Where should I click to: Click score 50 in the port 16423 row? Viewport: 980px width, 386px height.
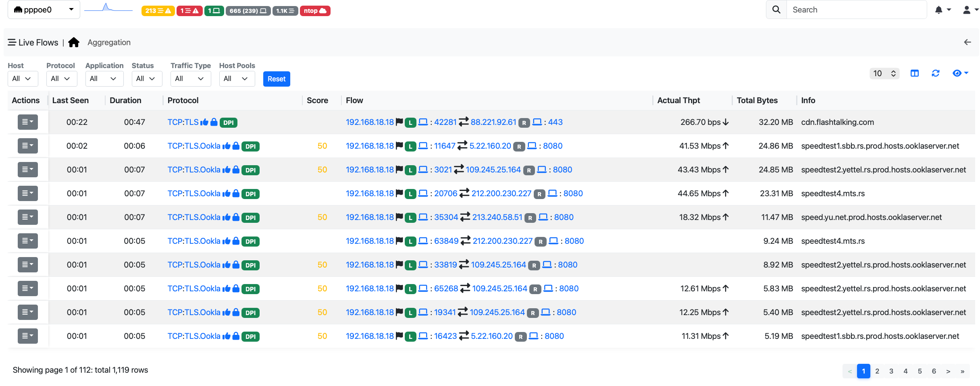(x=322, y=336)
